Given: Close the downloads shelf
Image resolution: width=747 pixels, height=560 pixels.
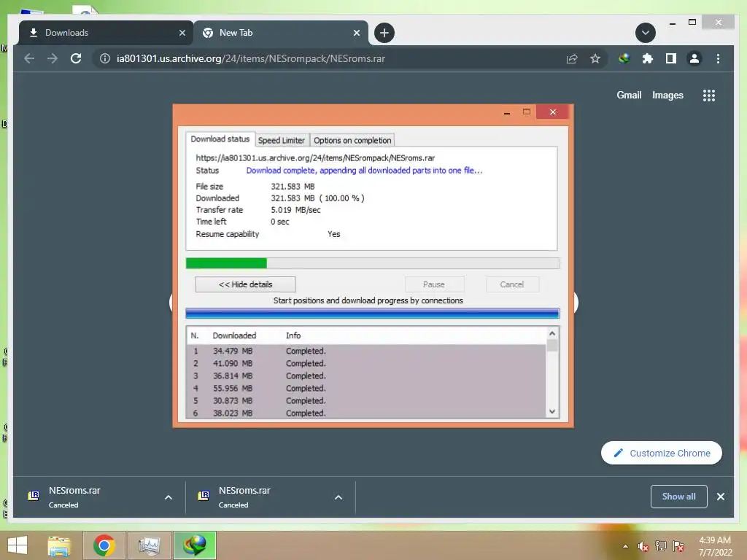Looking at the screenshot, I should click(x=721, y=497).
